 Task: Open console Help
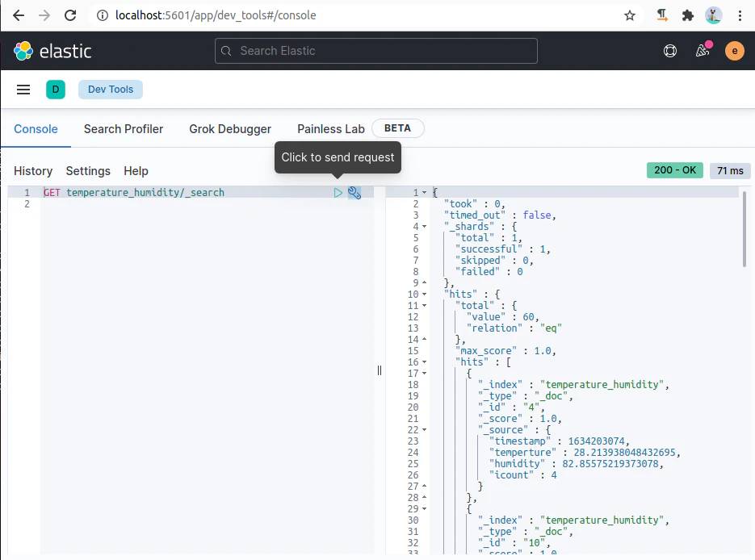point(136,171)
